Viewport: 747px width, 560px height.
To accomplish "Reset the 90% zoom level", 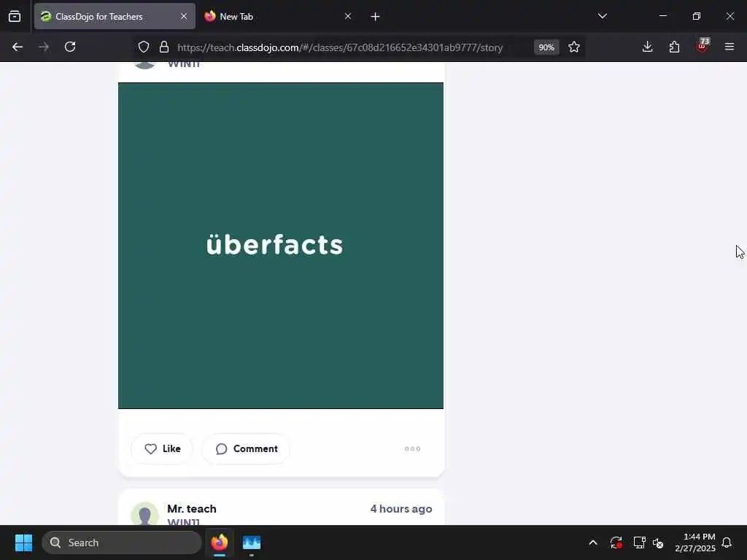I will 546,47.
